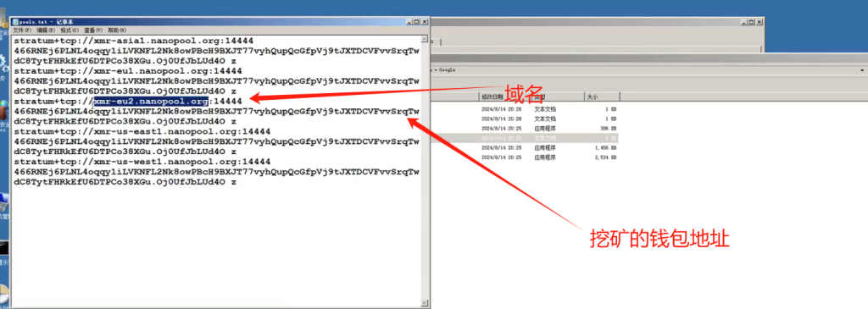Close the background window behind Notepad
Screen dimensions: 868x309
[759, 22]
